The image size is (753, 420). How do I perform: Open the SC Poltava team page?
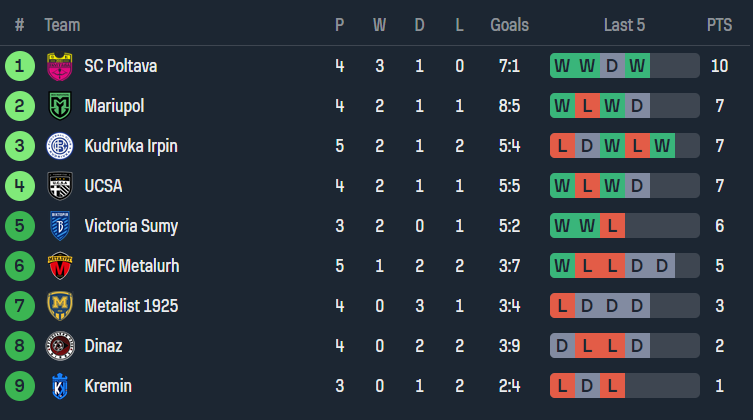(120, 66)
